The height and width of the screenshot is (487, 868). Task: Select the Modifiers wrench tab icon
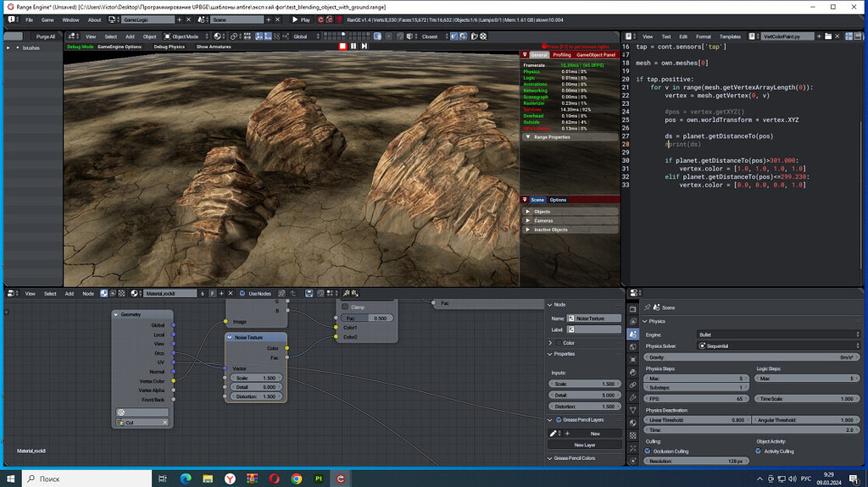633,397
